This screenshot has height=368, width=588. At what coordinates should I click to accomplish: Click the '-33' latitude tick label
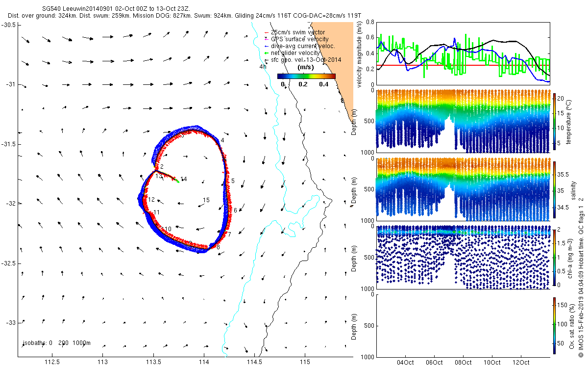point(12,323)
